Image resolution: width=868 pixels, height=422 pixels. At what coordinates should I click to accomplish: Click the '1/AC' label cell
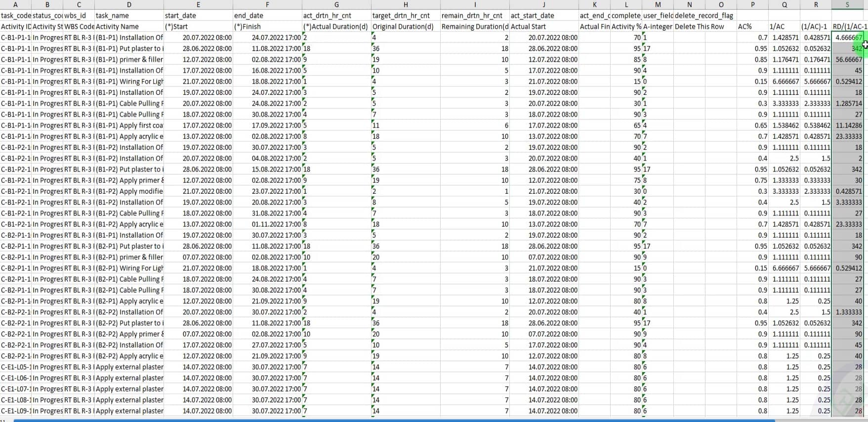[784, 27]
